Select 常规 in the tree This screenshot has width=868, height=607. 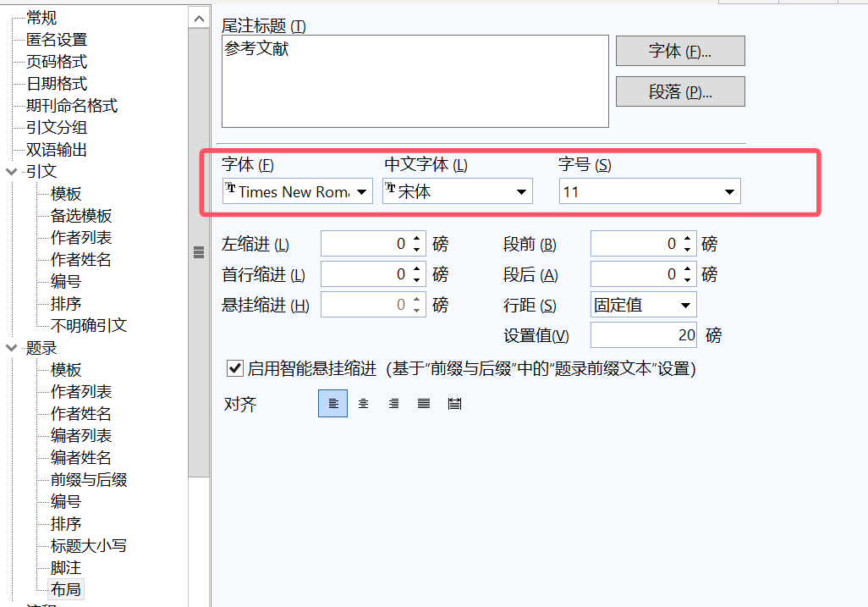(41, 18)
